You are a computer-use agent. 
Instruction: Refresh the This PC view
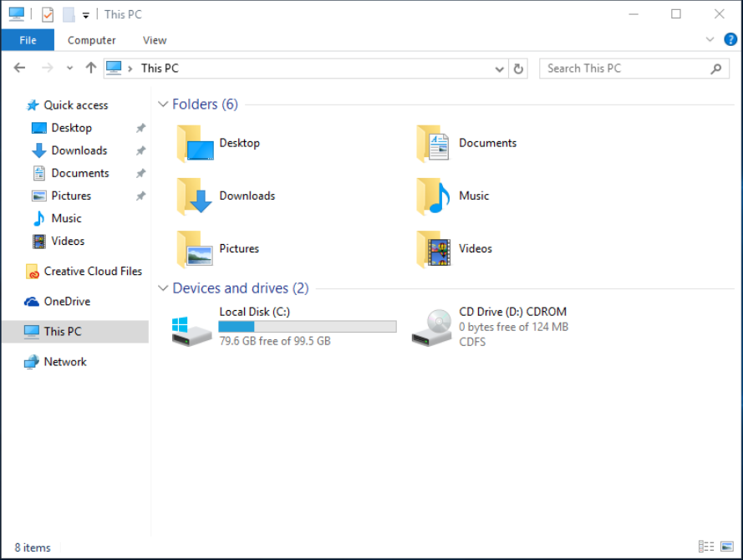point(518,69)
